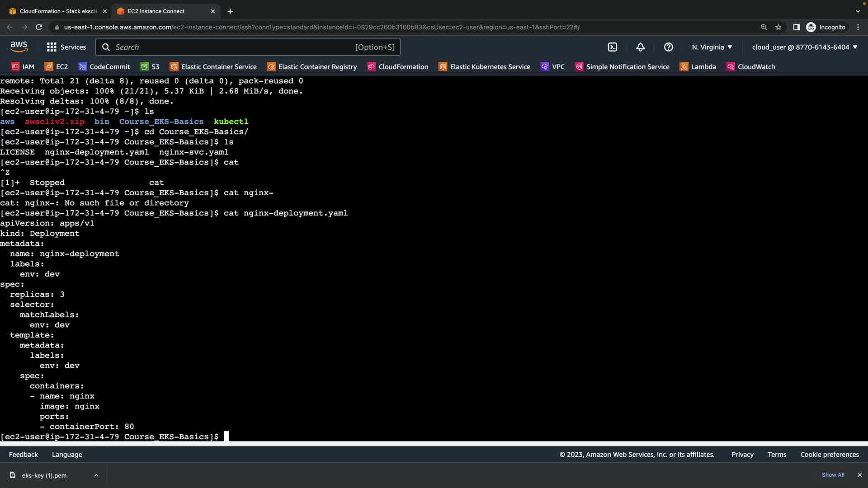Open a new browser tab
868x488 pixels.
(230, 11)
